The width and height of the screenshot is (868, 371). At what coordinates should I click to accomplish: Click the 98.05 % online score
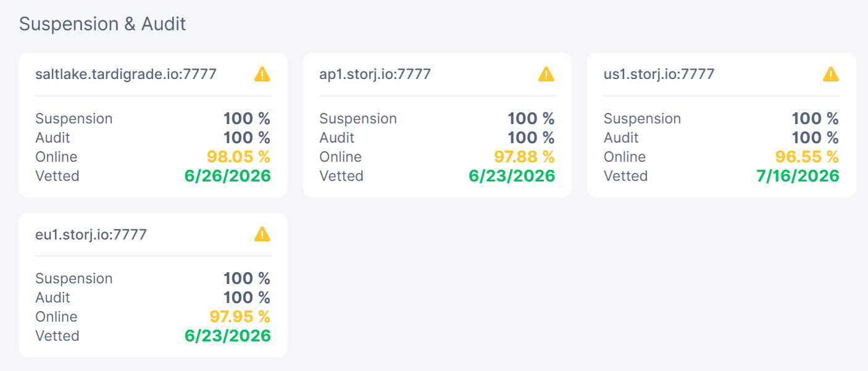click(239, 157)
